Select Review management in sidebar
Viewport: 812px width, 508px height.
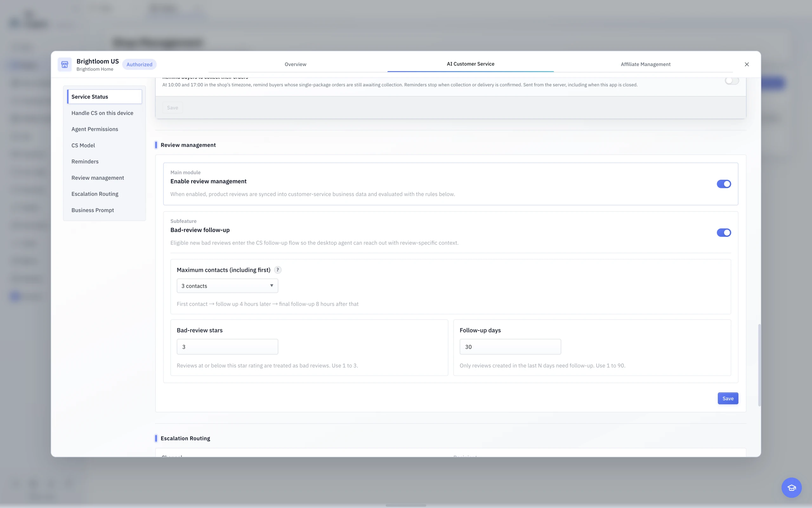tap(104, 178)
